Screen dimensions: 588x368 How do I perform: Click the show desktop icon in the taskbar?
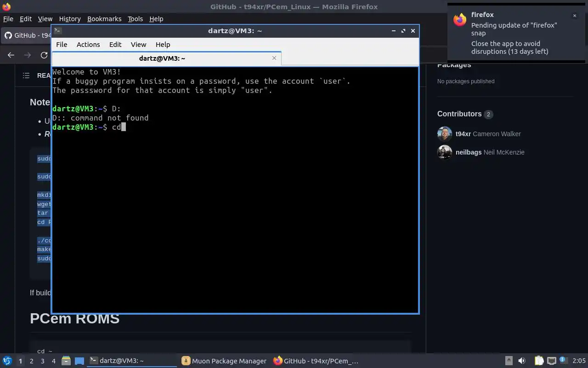point(79,361)
